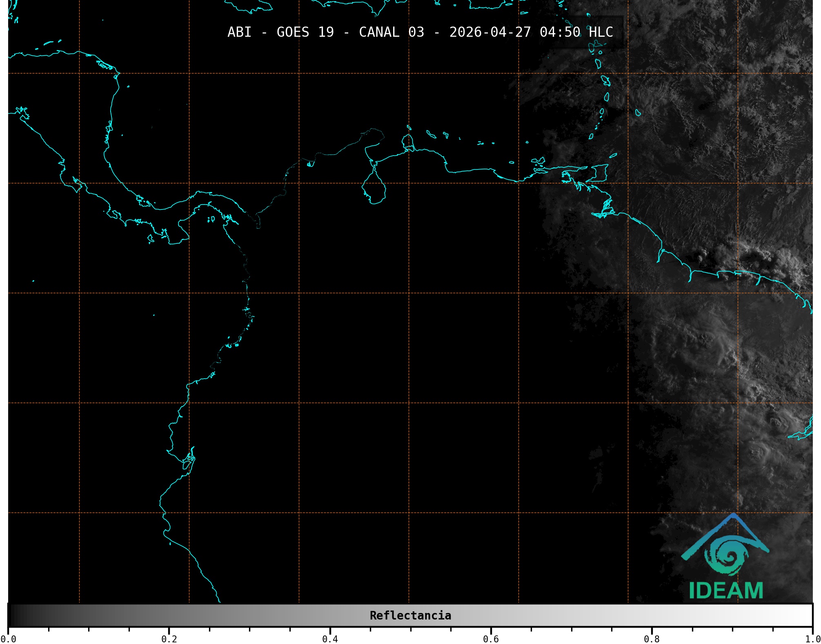Click the 'CANAL 03' text in title

click(x=391, y=32)
